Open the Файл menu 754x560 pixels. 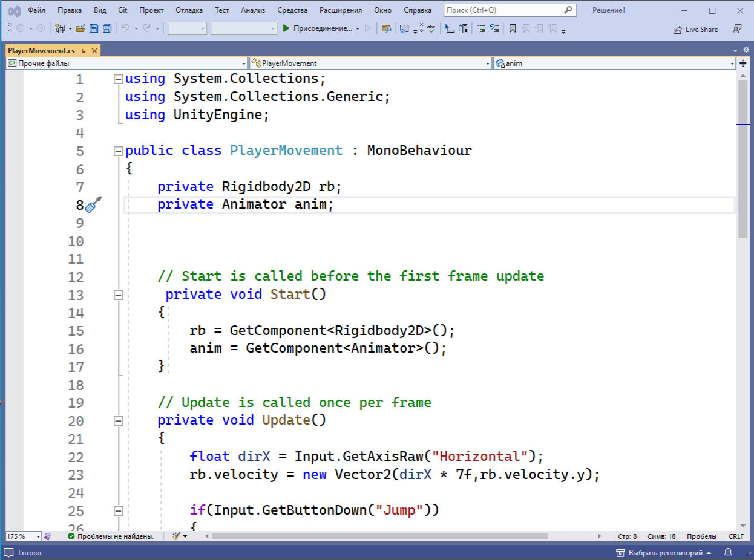[x=36, y=10]
